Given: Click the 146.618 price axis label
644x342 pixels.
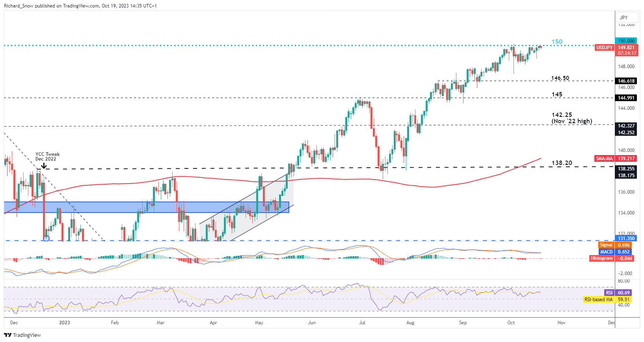Looking at the screenshot, I should click(626, 81).
